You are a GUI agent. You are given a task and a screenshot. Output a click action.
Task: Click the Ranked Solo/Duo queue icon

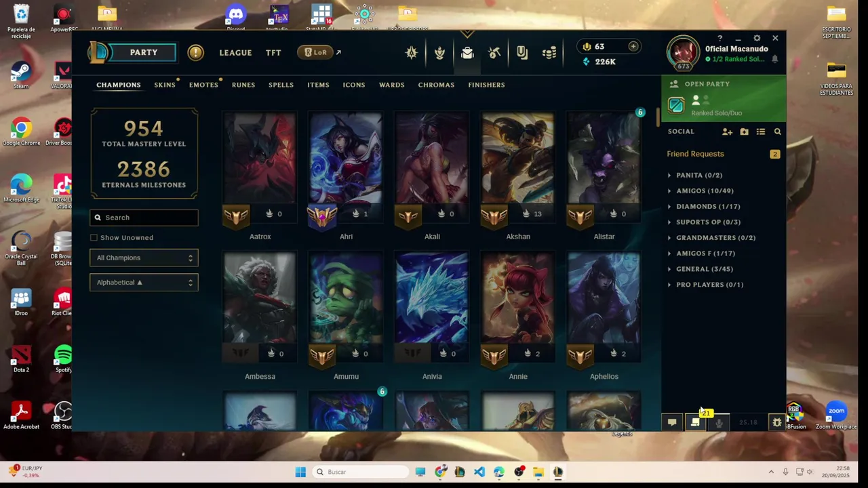pos(676,105)
